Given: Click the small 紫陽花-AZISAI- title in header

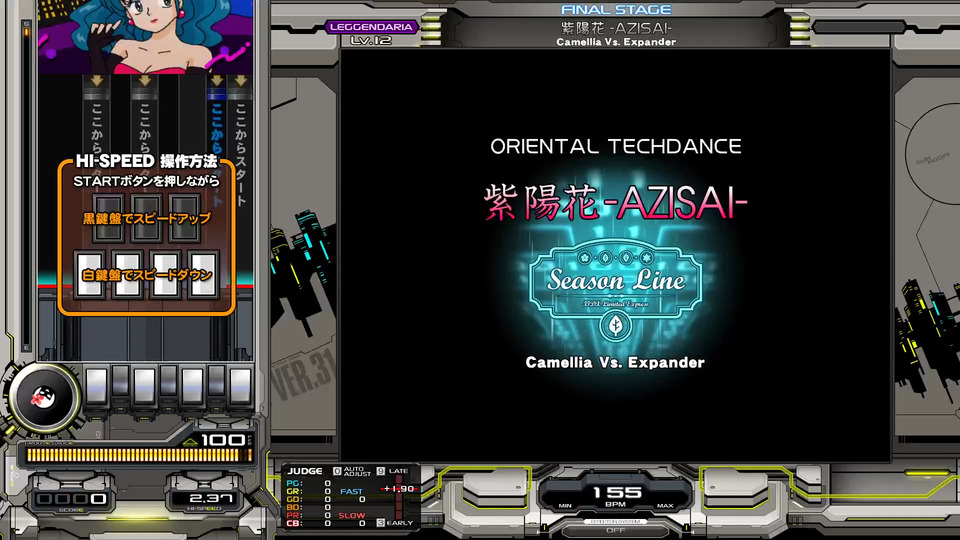Looking at the screenshot, I should click(x=616, y=28).
